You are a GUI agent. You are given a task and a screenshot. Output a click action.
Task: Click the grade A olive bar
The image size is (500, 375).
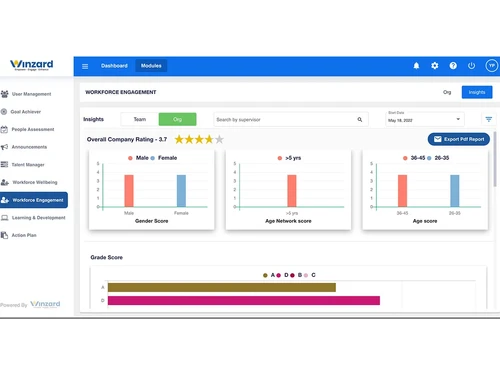222,287
